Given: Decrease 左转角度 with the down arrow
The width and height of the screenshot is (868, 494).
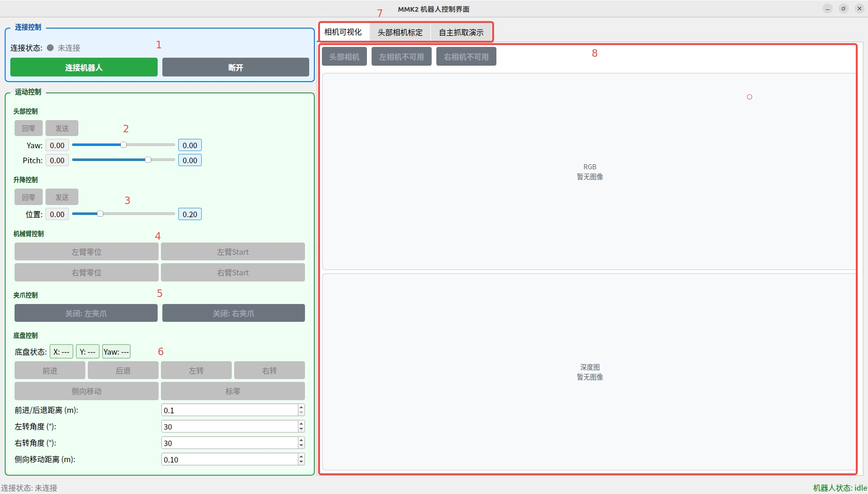Looking at the screenshot, I should [x=301, y=429].
